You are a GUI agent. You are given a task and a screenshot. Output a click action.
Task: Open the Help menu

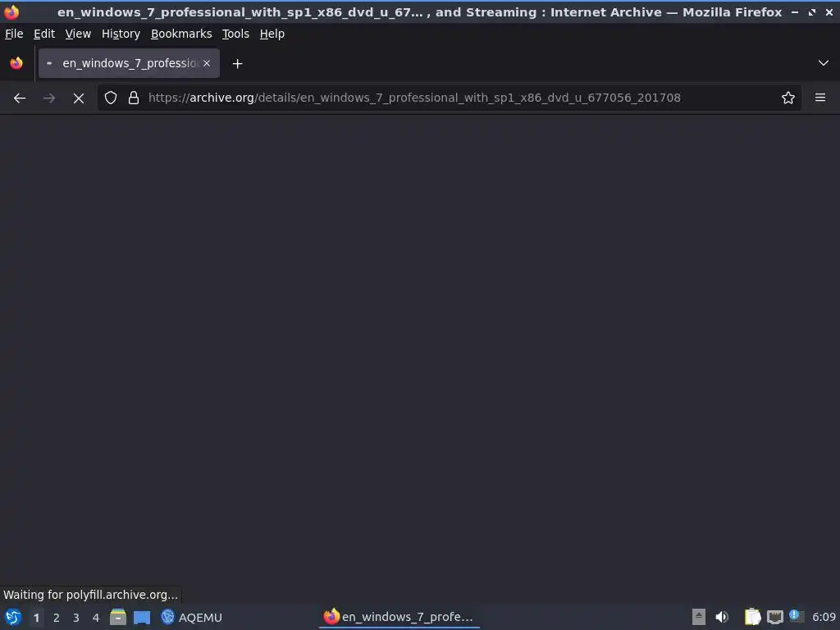point(272,34)
